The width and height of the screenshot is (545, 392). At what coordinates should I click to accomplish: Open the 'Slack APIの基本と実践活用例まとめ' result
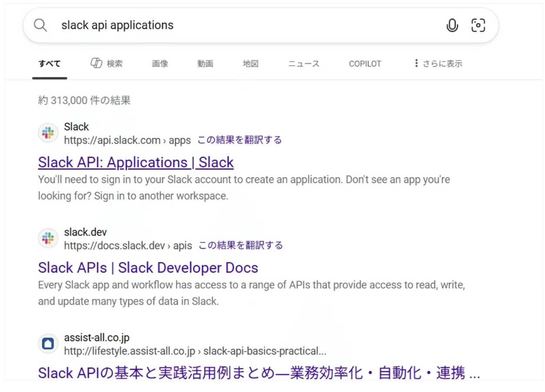pyautogui.click(x=259, y=373)
